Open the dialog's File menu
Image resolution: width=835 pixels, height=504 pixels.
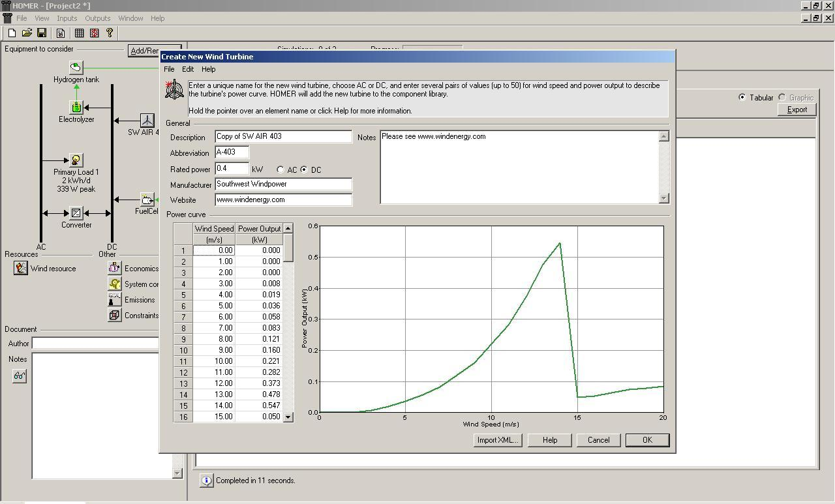(x=169, y=69)
